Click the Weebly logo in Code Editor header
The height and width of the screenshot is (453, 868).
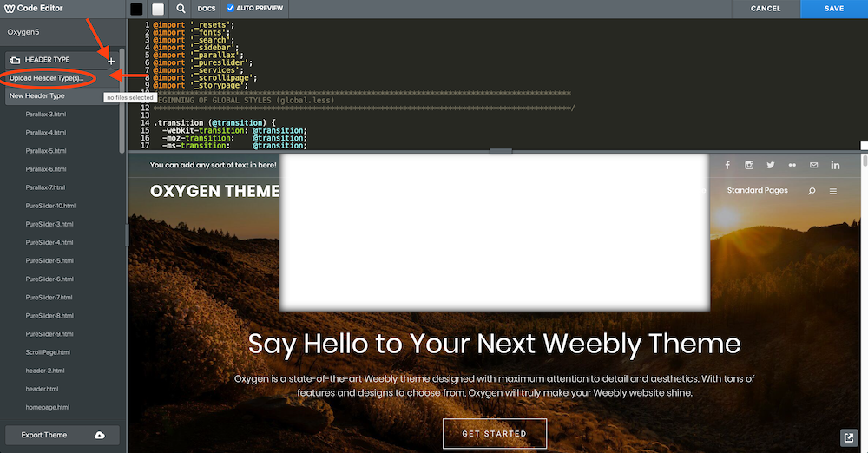click(10, 9)
